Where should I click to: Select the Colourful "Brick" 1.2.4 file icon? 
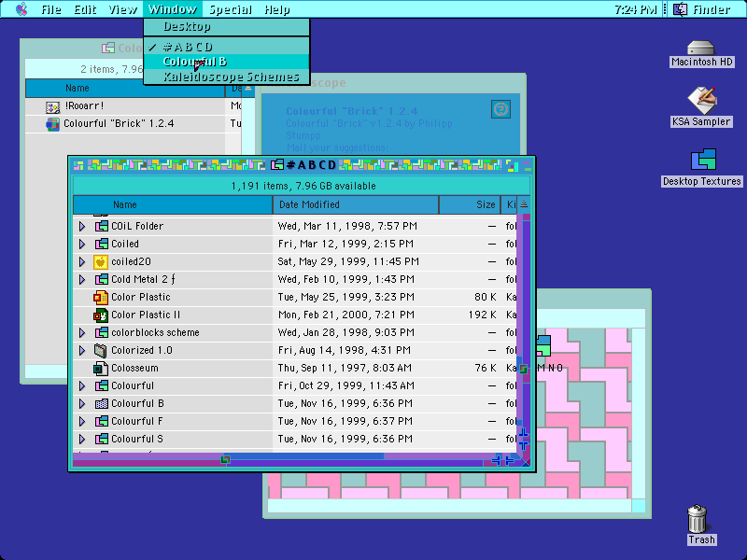click(52, 124)
